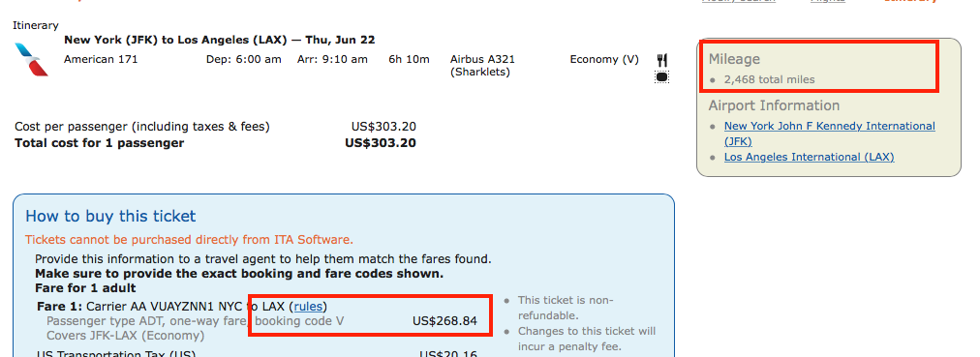Viewport: 980px width, 357px height.
Task: Click the Mileage heading
Action: (734, 59)
